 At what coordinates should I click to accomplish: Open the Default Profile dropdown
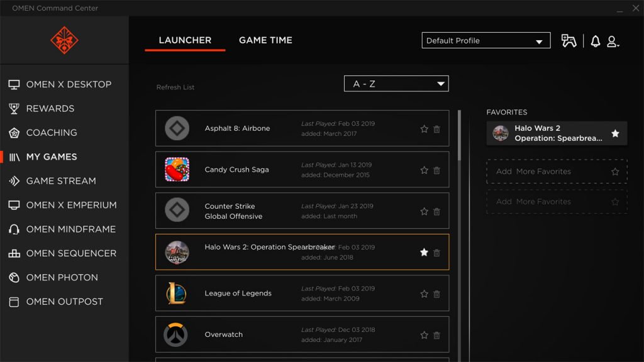[486, 40]
